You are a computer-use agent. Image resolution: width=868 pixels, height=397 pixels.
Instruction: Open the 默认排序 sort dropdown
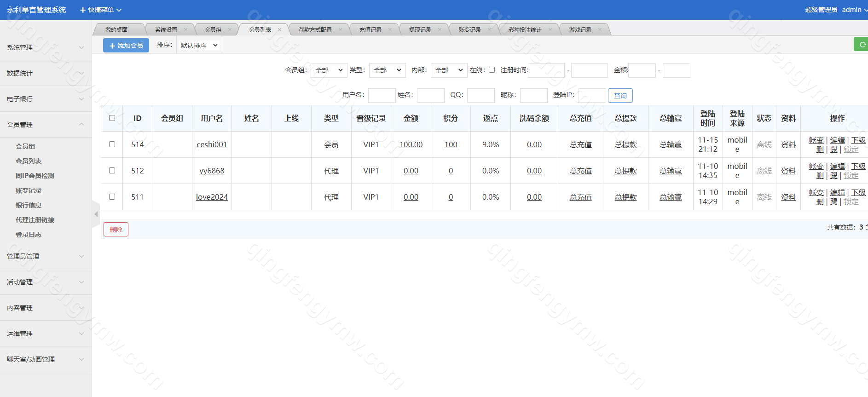(199, 46)
